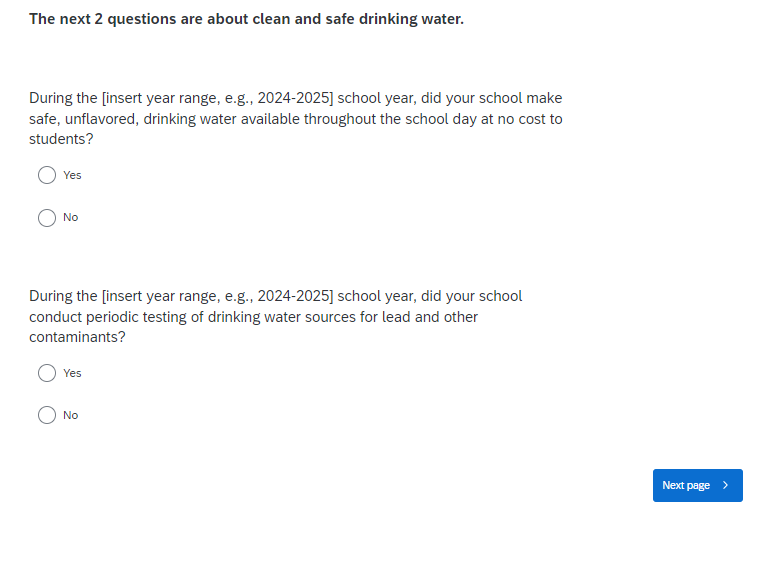The image size is (784, 588).
Task: Click the question text about safe, unflavored water
Action: (295, 119)
